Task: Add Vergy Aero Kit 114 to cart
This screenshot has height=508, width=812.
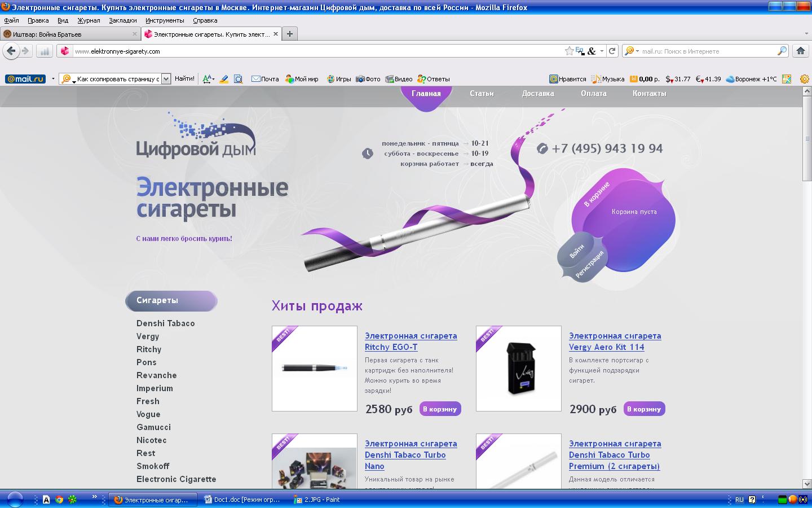Action: tap(644, 409)
